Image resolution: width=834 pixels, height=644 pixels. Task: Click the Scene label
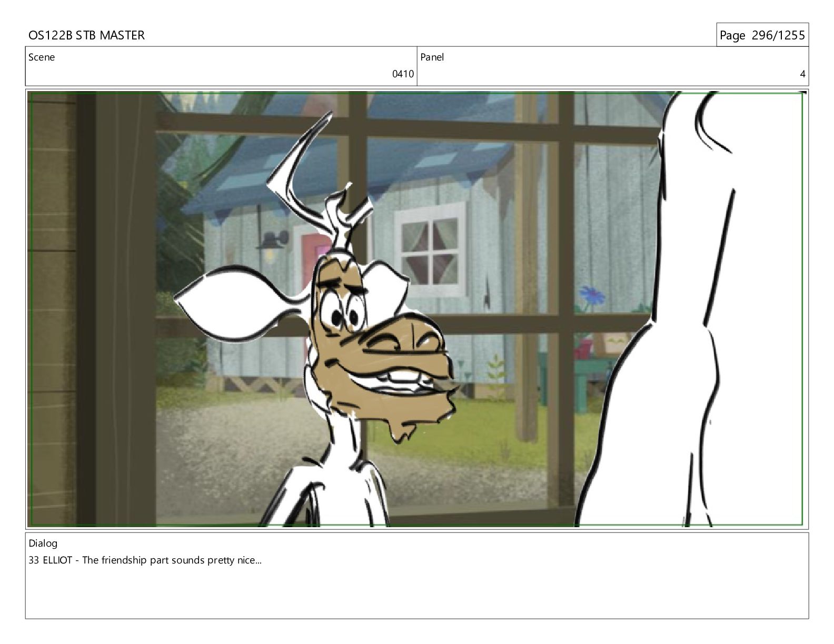(42, 57)
